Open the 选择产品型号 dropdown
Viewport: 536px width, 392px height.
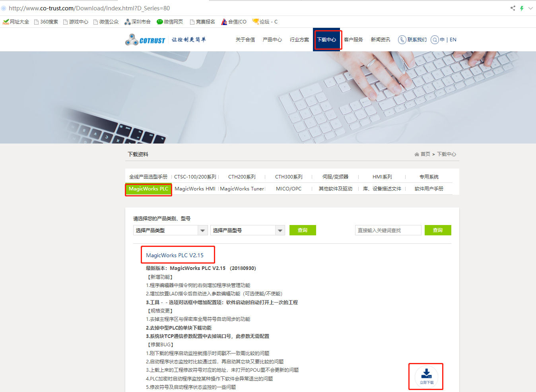(248, 230)
